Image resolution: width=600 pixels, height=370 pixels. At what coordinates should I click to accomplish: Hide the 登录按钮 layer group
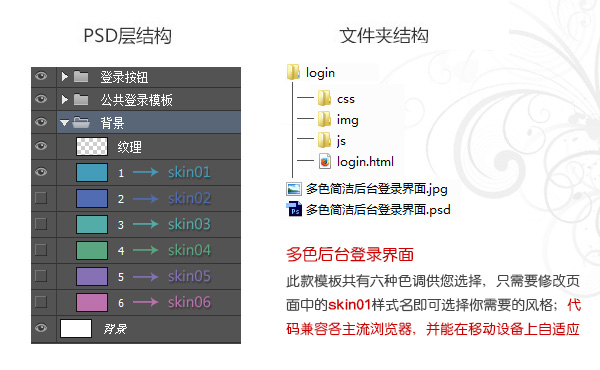click(x=41, y=76)
